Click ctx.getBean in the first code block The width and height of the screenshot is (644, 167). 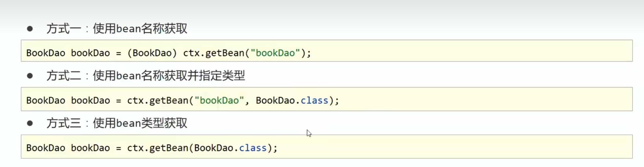tap(213, 53)
